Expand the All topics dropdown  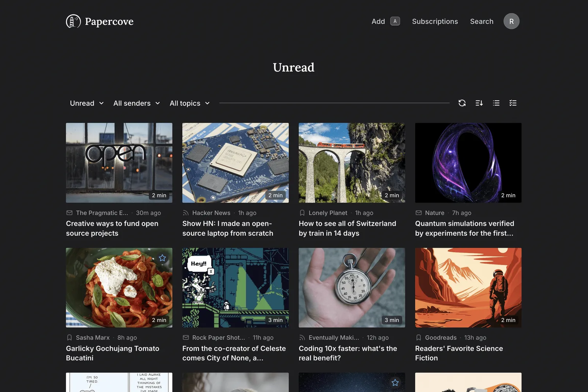tap(190, 103)
